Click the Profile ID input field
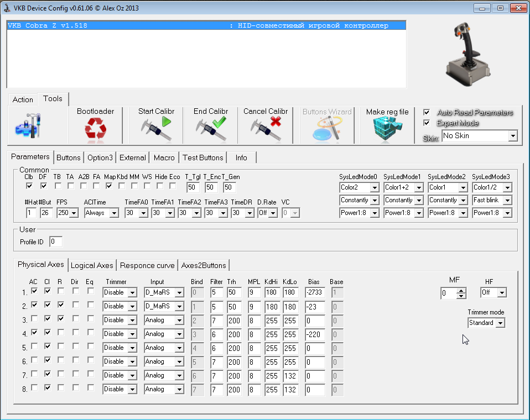The height and width of the screenshot is (420, 530). [x=56, y=242]
